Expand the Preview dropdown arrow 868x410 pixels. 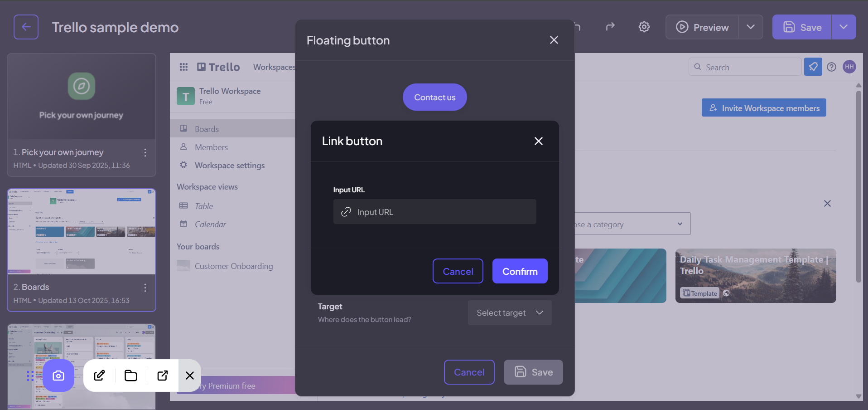click(x=751, y=27)
